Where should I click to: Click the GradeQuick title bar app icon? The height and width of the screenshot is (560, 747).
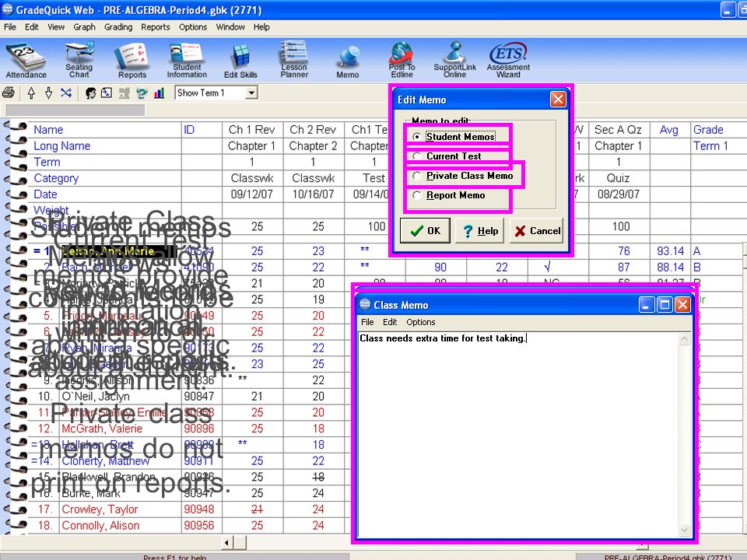pos(8,9)
